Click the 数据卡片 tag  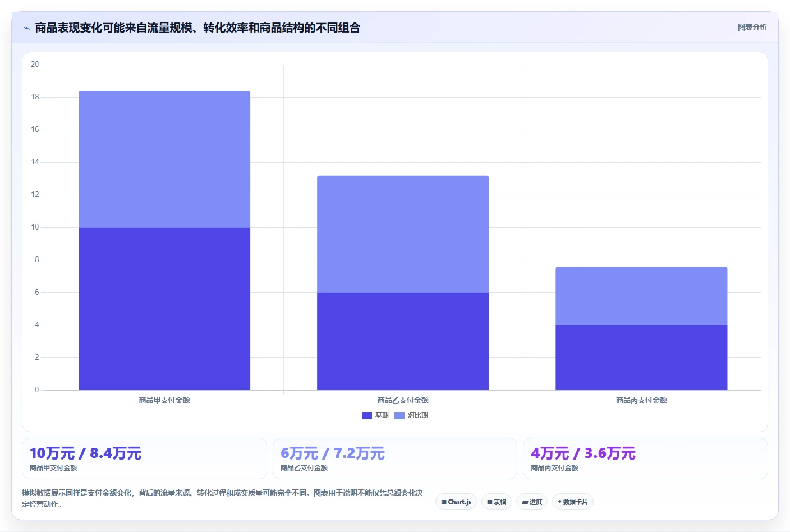pyautogui.click(x=573, y=502)
